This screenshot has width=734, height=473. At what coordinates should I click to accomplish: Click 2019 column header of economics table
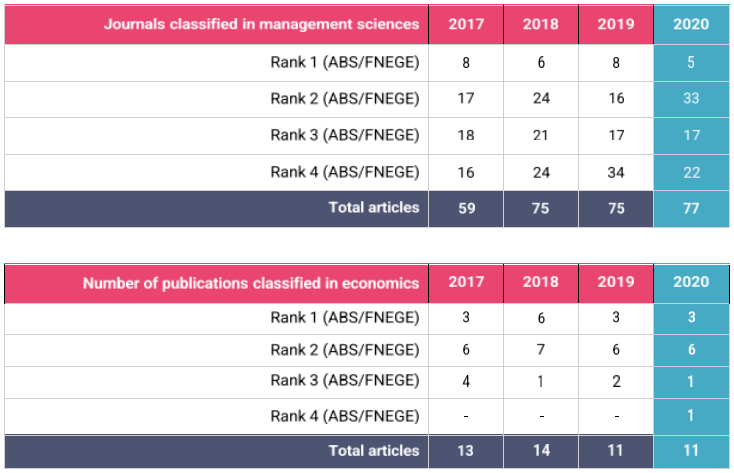(x=616, y=283)
